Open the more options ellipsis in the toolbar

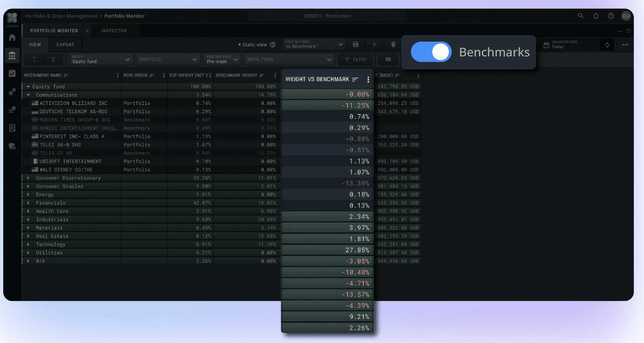(x=625, y=45)
